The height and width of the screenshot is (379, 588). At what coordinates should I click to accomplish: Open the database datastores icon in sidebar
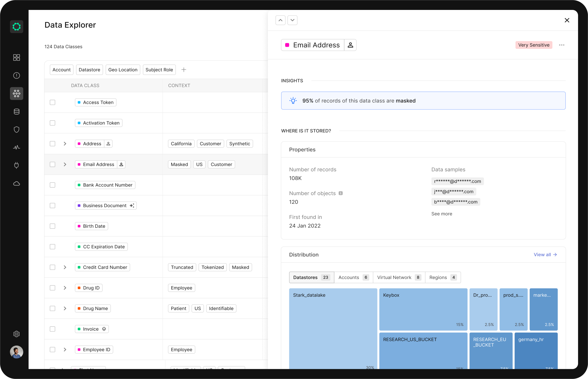pos(16,112)
